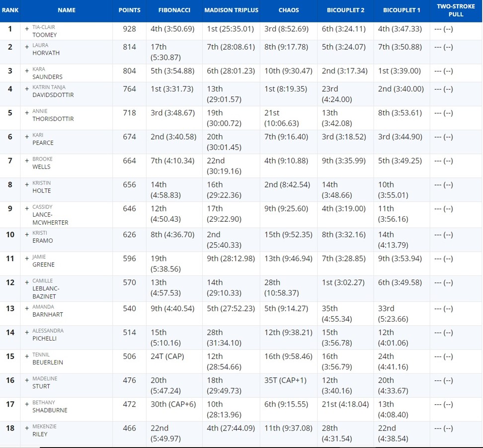Open Annie Thorisdottir's athlete profile
The image size is (483, 448).
(53, 115)
